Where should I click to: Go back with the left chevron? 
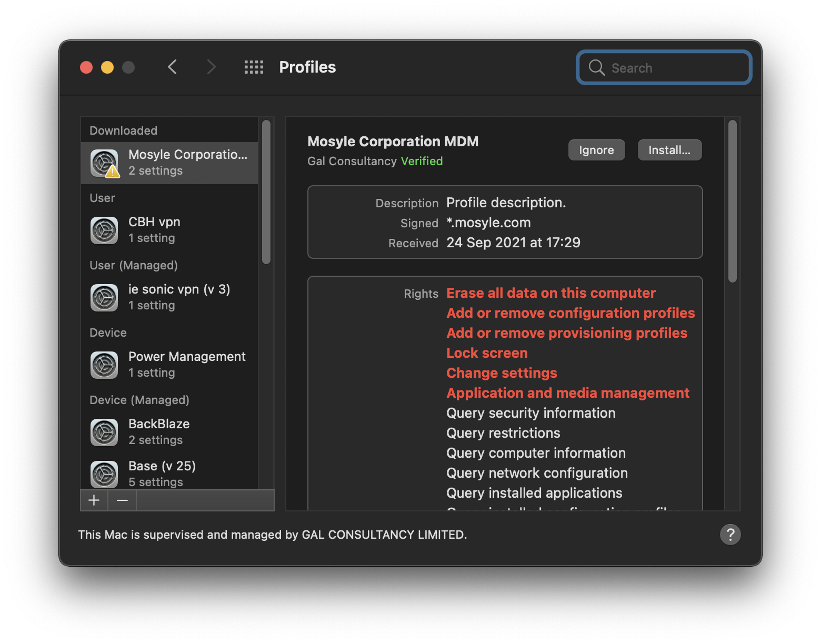coord(172,67)
